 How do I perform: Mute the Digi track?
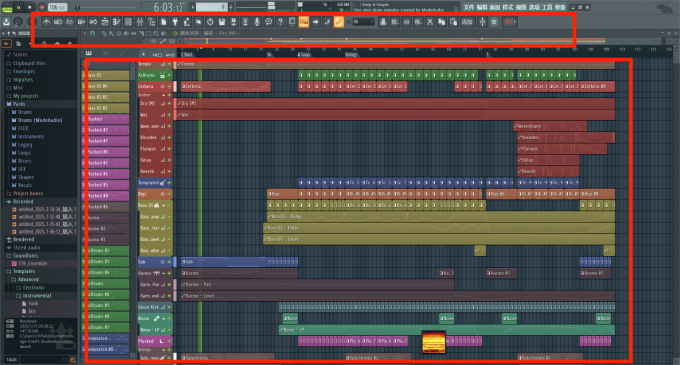click(170, 194)
